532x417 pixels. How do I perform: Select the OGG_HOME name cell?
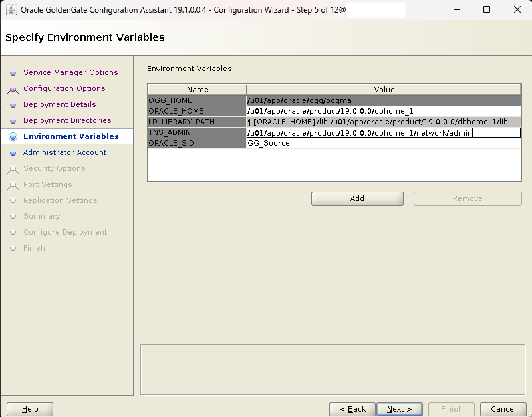tap(197, 100)
